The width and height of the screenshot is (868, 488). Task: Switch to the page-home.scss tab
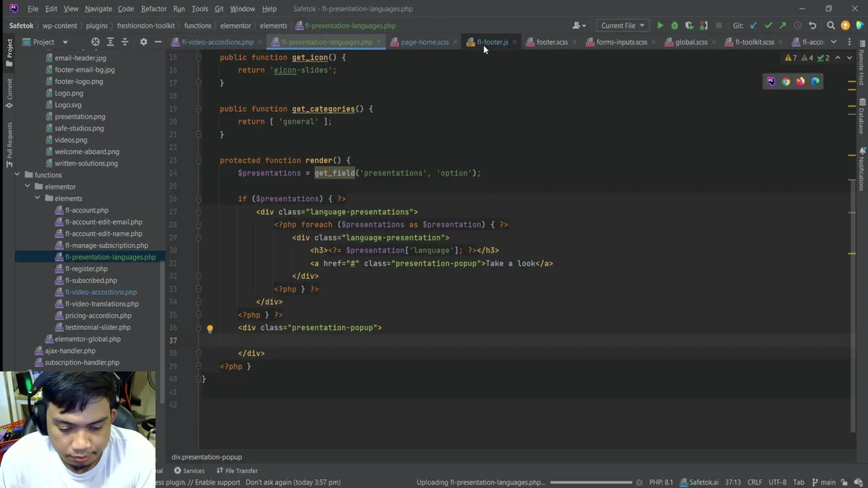(x=425, y=42)
